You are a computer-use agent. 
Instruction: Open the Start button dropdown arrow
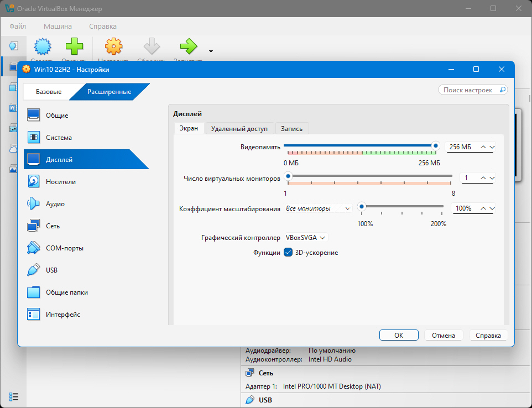(211, 51)
